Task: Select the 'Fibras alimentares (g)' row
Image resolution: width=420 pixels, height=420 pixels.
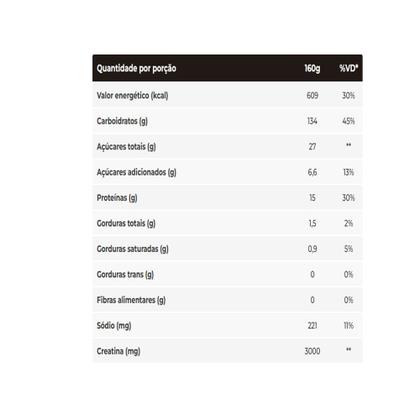Action: pyautogui.click(x=227, y=300)
